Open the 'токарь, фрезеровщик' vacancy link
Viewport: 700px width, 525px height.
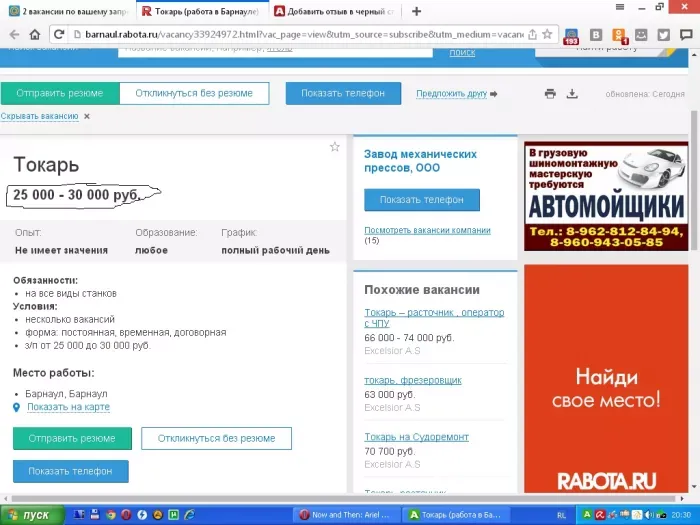pyautogui.click(x=413, y=380)
